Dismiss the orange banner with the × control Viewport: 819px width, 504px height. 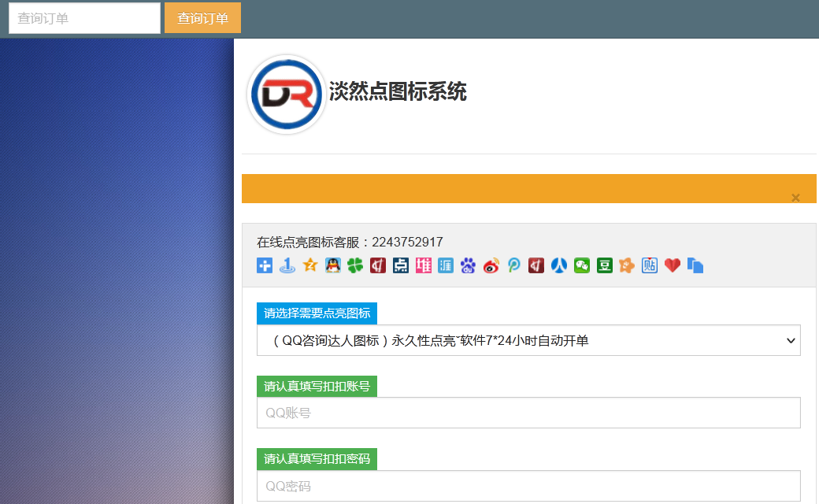795,198
